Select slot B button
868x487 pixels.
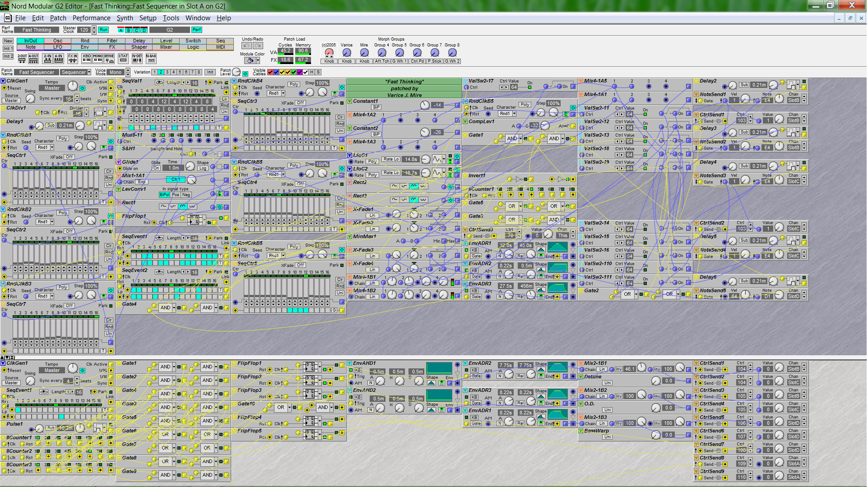[129, 30]
